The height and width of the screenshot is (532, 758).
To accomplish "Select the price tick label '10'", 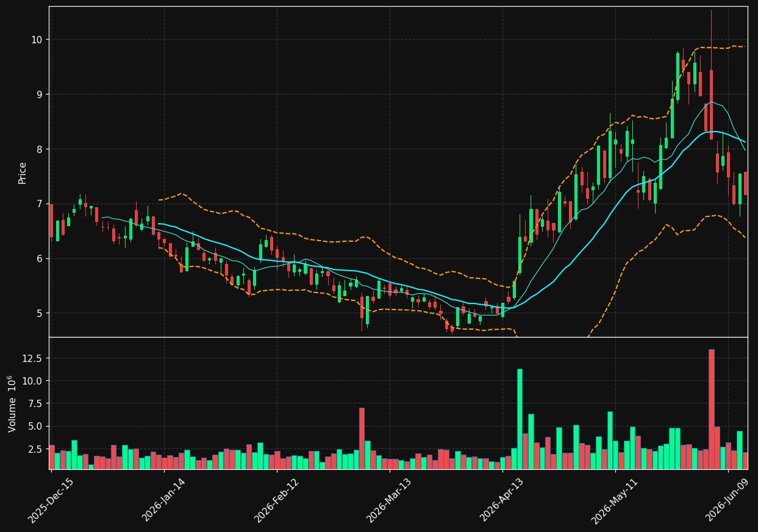I will point(37,40).
